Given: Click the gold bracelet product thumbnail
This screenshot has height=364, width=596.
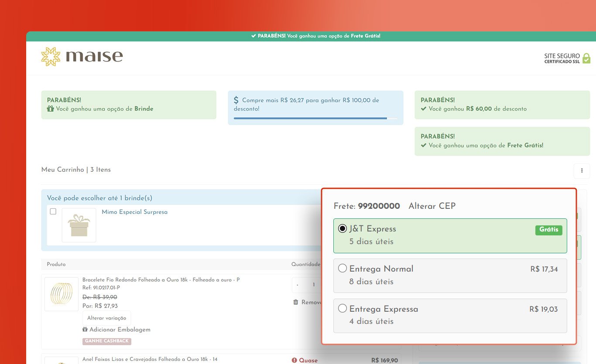Looking at the screenshot, I should pos(62,294).
